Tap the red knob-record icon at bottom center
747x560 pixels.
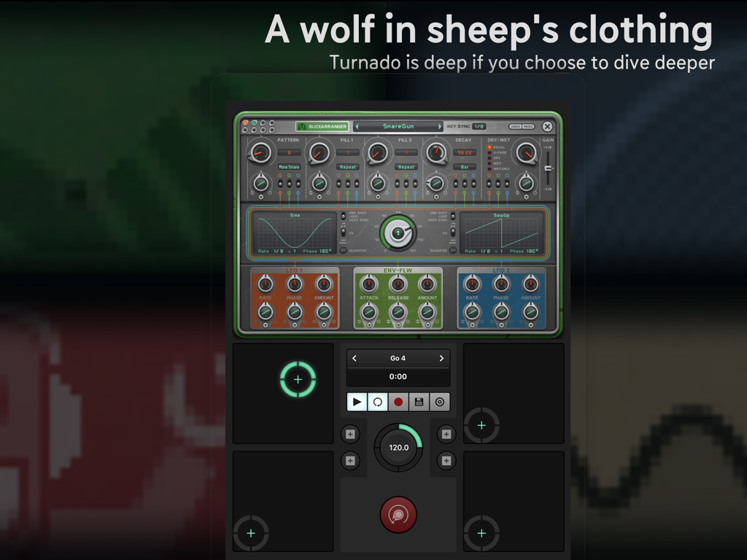click(398, 514)
